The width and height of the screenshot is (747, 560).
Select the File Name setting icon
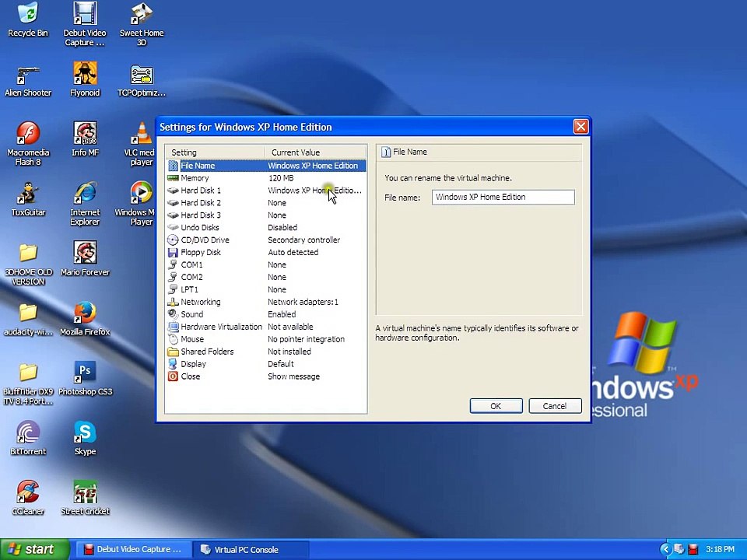(x=173, y=166)
